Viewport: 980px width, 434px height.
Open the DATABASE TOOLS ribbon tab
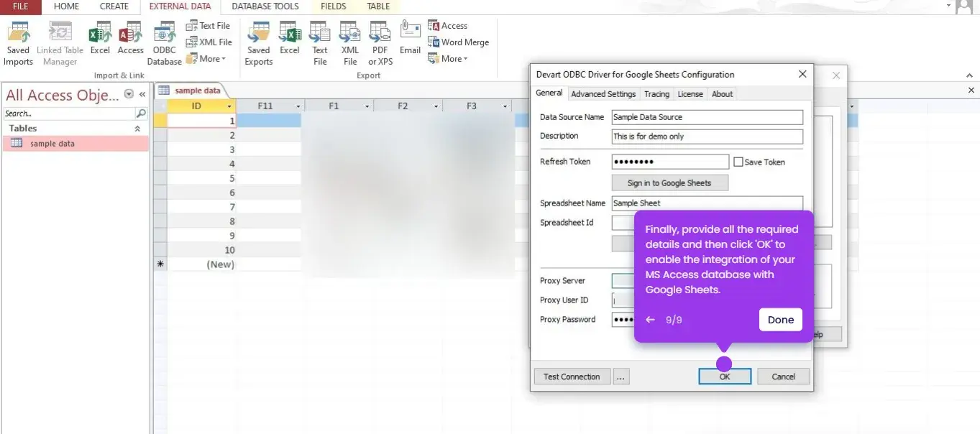tap(265, 6)
